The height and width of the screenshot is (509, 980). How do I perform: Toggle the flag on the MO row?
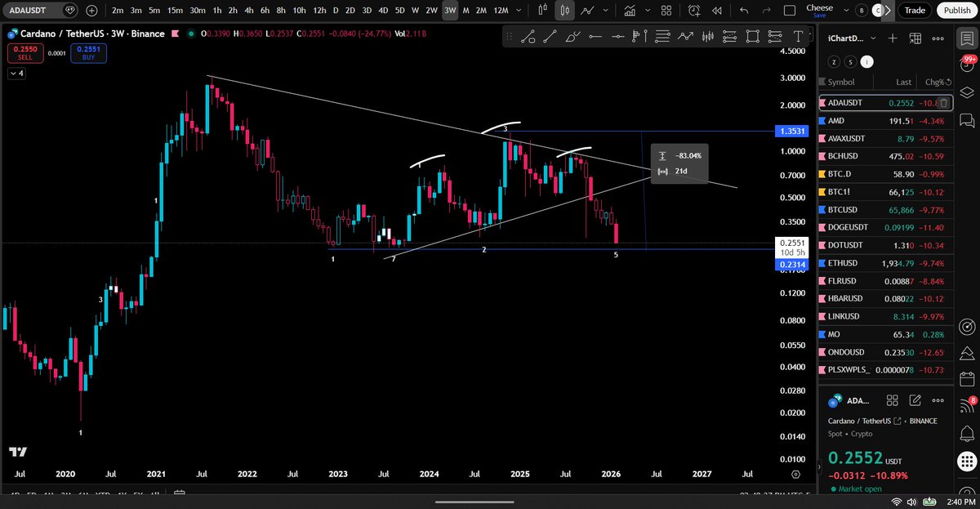tap(822, 334)
